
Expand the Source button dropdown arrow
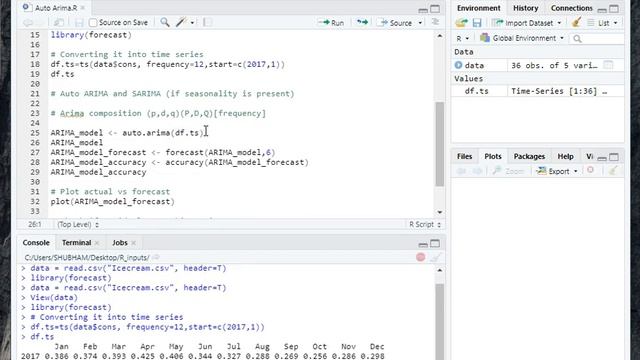(x=420, y=23)
